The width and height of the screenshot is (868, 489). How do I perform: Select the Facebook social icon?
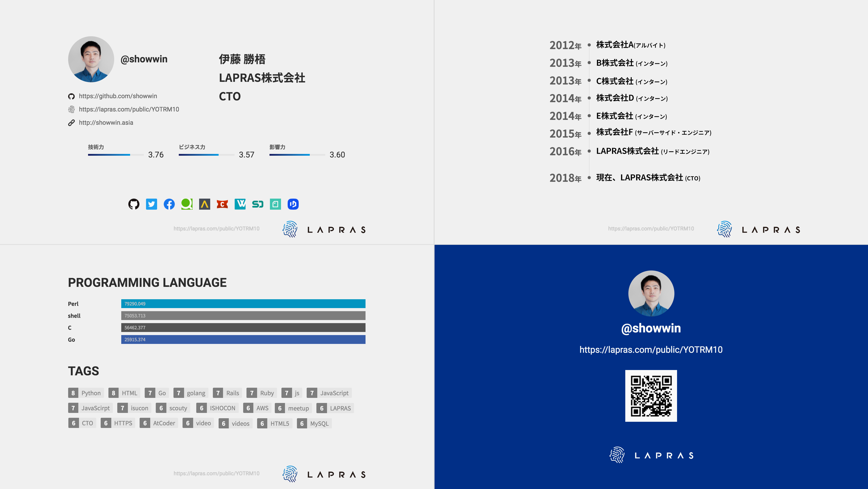(x=169, y=205)
